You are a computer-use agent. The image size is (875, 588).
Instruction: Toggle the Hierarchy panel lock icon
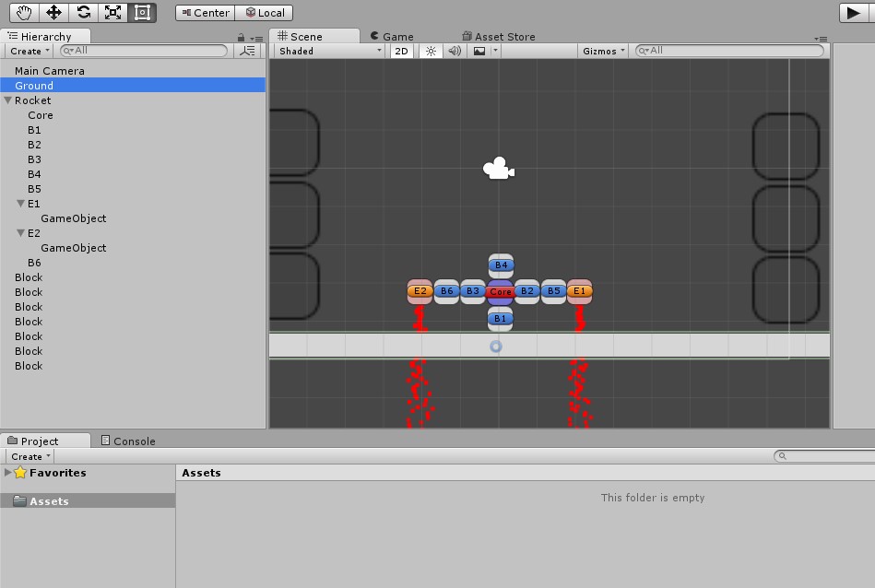[x=241, y=38]
